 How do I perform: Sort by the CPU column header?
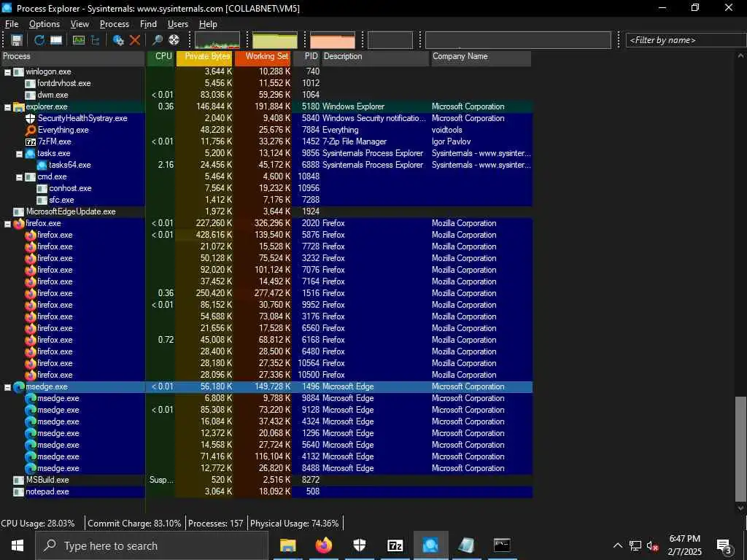point(161,57)
